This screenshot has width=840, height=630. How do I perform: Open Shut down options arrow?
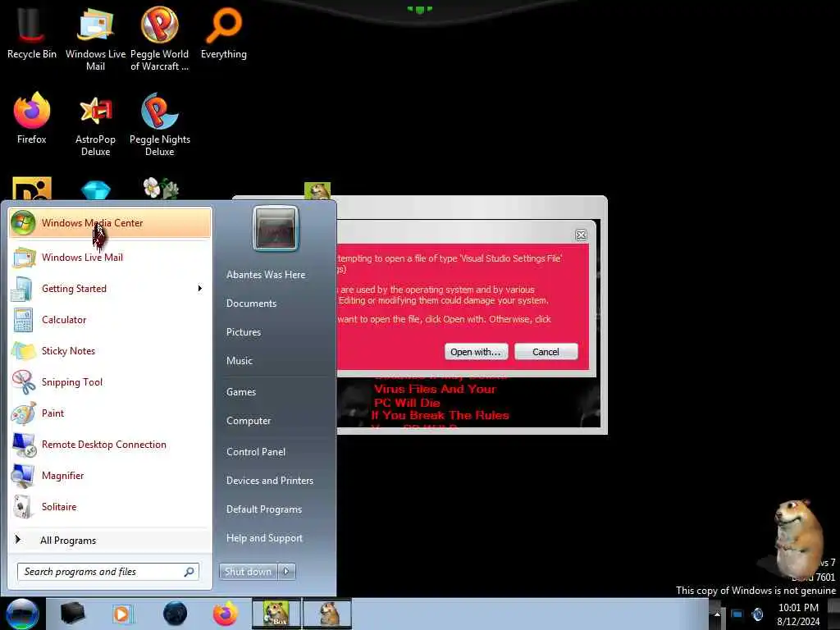click(286, 572)
